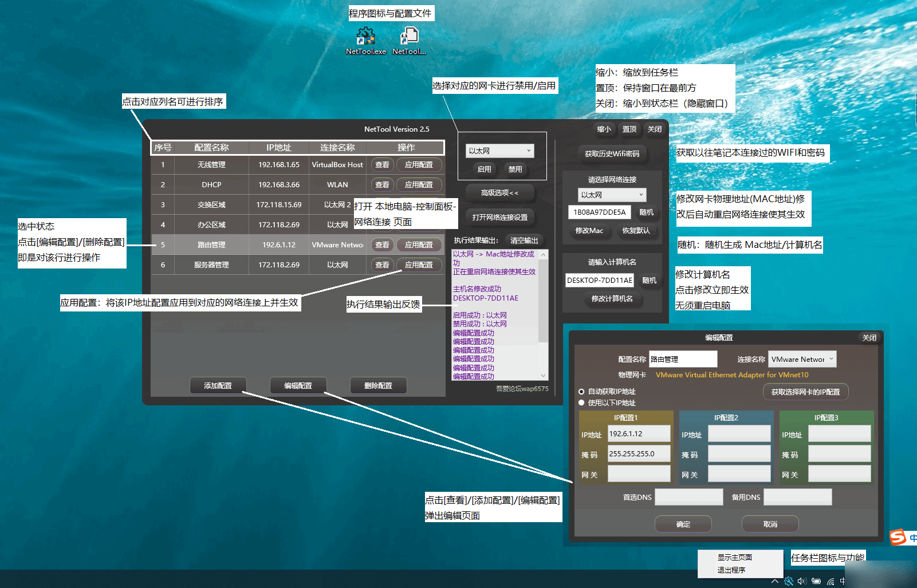
Task: Select the 交换区域 cell in row 3
Action: pos(211,205)
